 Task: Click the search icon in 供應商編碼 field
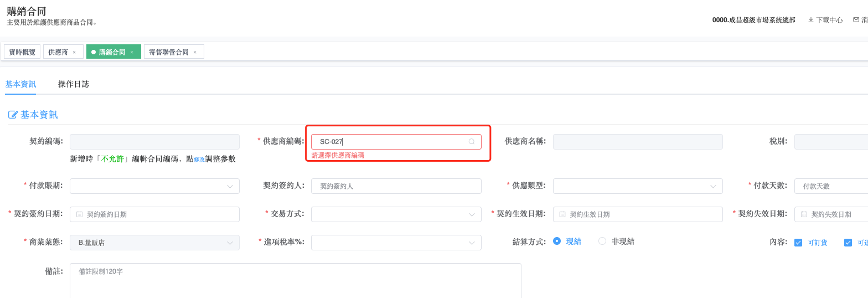click(x=472, y=142)
